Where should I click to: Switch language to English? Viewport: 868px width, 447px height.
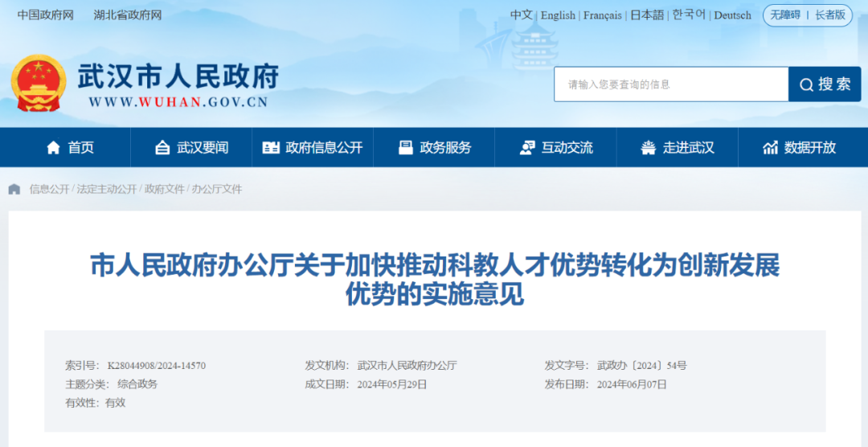pyautogui.click(x=558, y=15)
